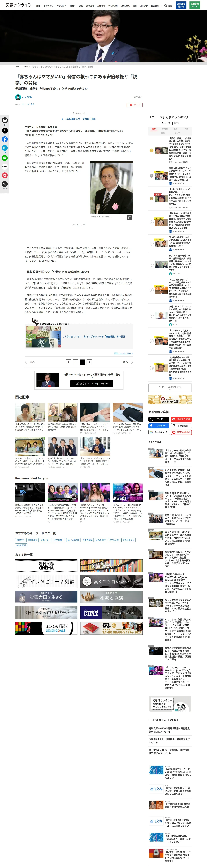Save article to Pocket sidebar icon
The width and height of the screenshot is (207, 868).
pos(5,175)
